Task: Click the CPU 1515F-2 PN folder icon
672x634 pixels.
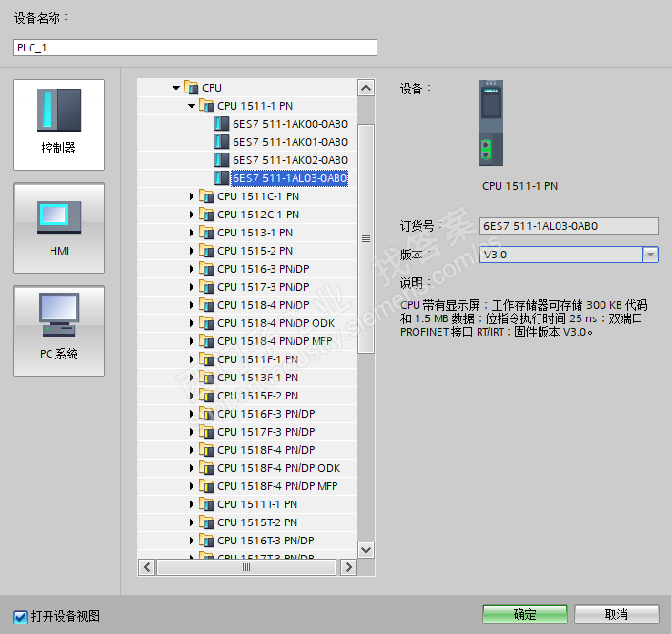Action: (x=207, y=396)
